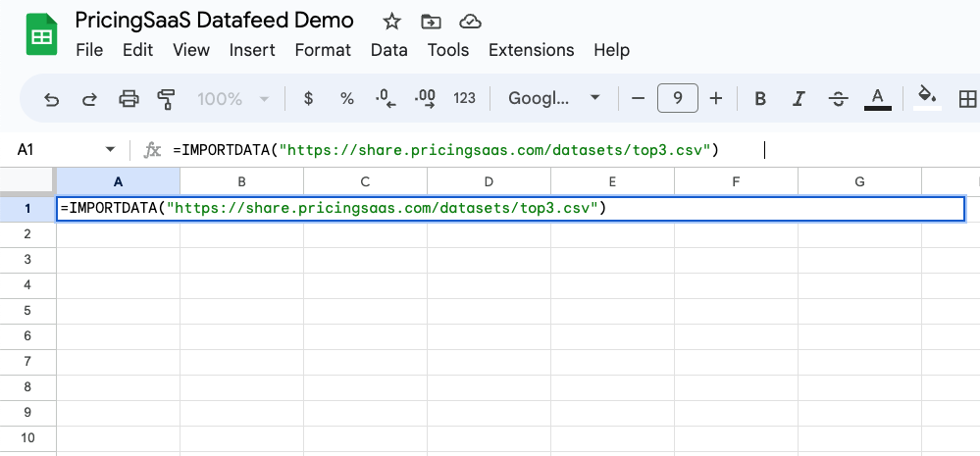Open the zoom 100% dropdown
This screenshot has width=980, height=456.
pyautogui.click(x=233, y=99)
